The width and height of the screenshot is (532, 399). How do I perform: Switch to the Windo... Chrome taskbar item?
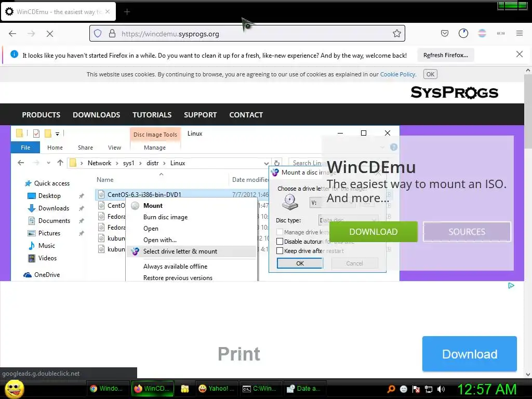(108, 389)
